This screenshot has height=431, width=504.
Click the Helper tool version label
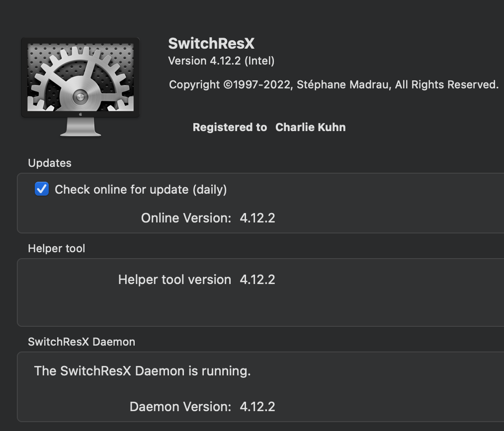(x=174, y=280)
